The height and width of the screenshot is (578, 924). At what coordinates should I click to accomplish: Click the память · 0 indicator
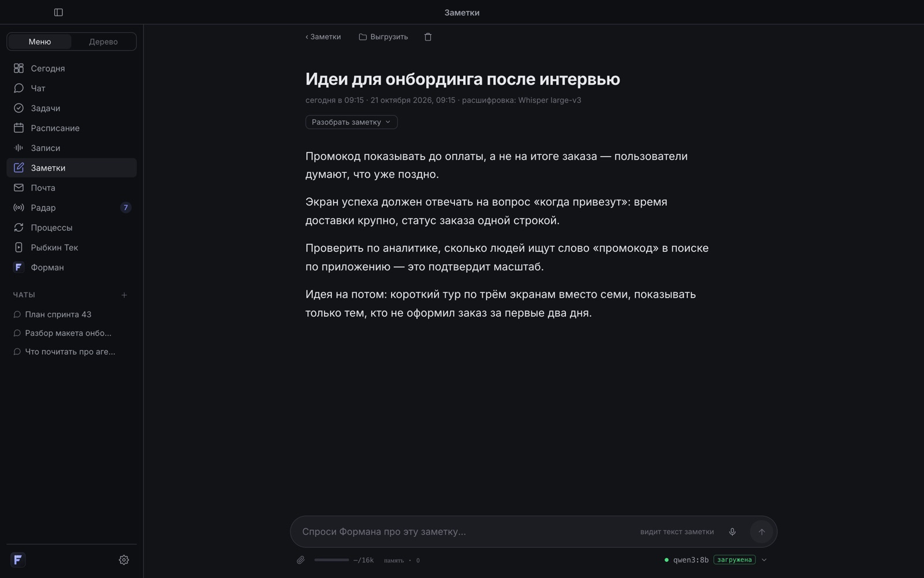(402, 560)
